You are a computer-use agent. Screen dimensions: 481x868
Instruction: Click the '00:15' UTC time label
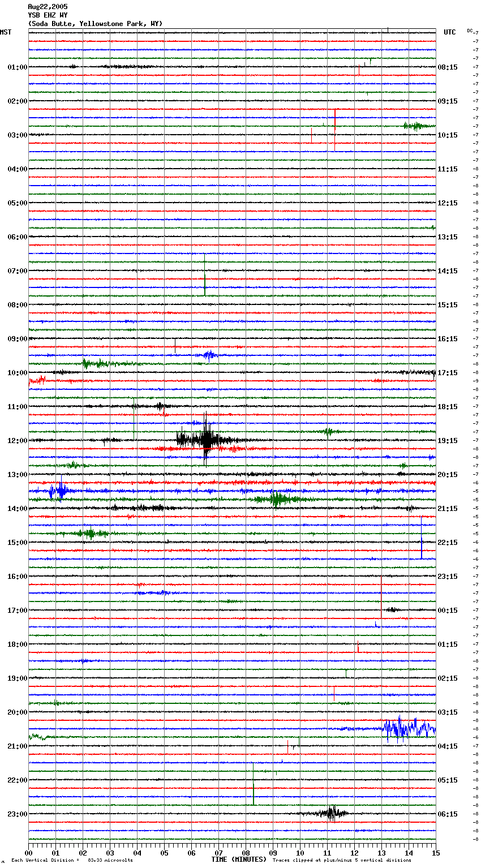[448, 611]
